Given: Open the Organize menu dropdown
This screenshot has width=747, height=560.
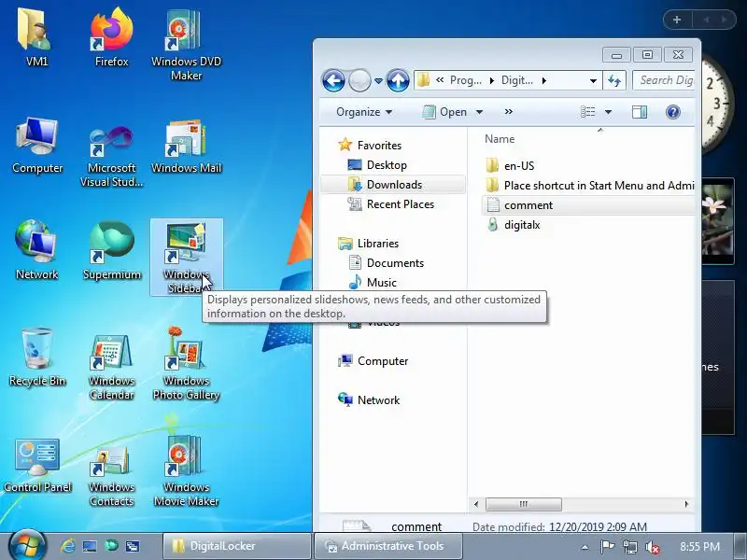Looking at the screenshot, I should pos(364,112).
